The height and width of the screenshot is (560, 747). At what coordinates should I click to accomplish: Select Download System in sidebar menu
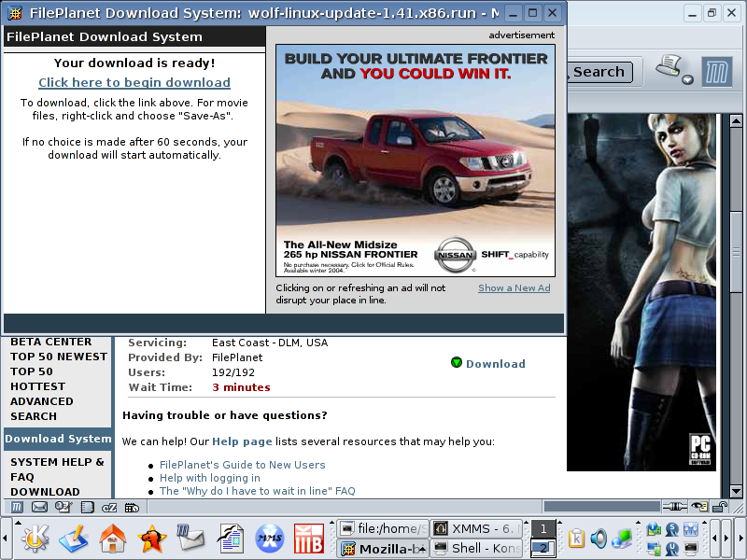[x=58, y=439]
